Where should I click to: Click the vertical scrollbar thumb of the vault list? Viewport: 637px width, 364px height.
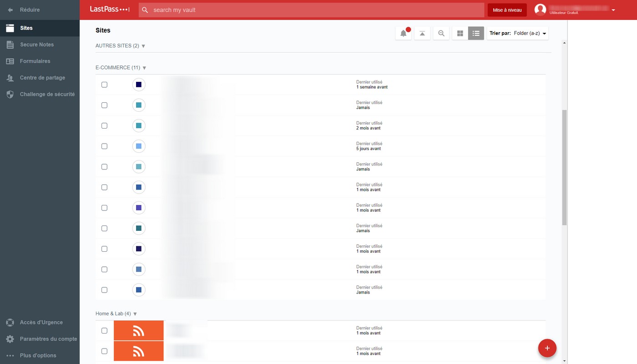pos(565,167)
